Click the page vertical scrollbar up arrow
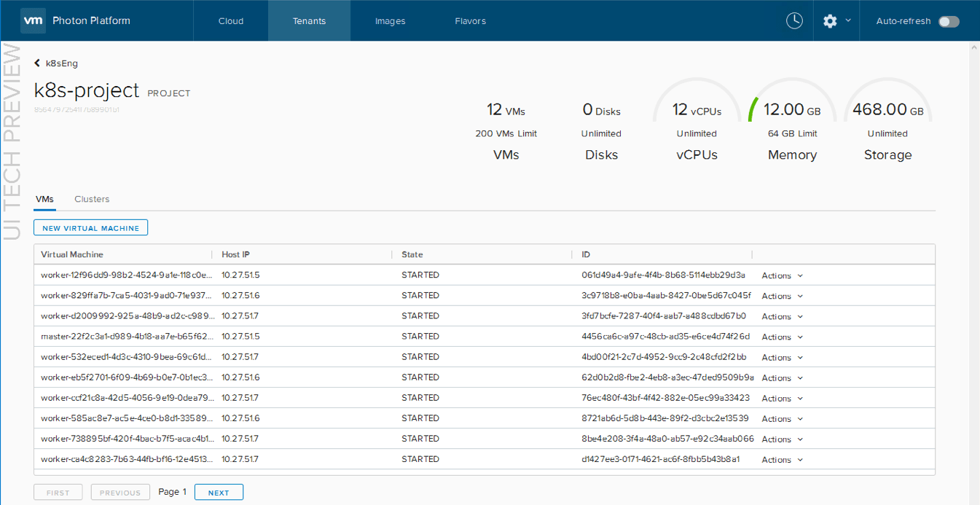Viewport: 980px width, 505px height. click(974, 47)
